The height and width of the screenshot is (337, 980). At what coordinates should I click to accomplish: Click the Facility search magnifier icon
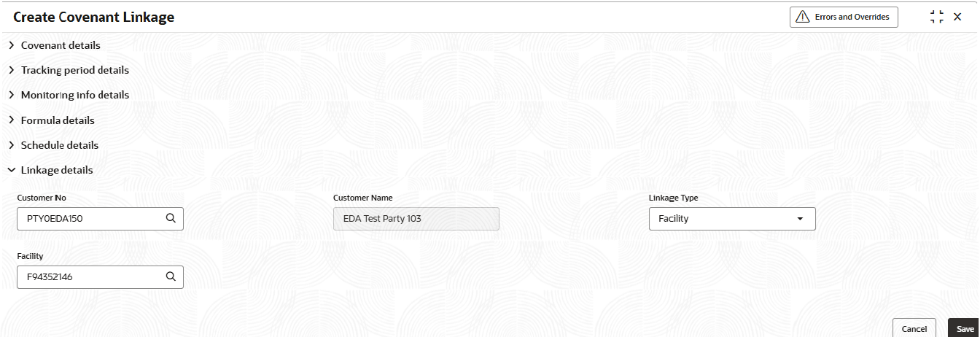click(x=171, y=276)
